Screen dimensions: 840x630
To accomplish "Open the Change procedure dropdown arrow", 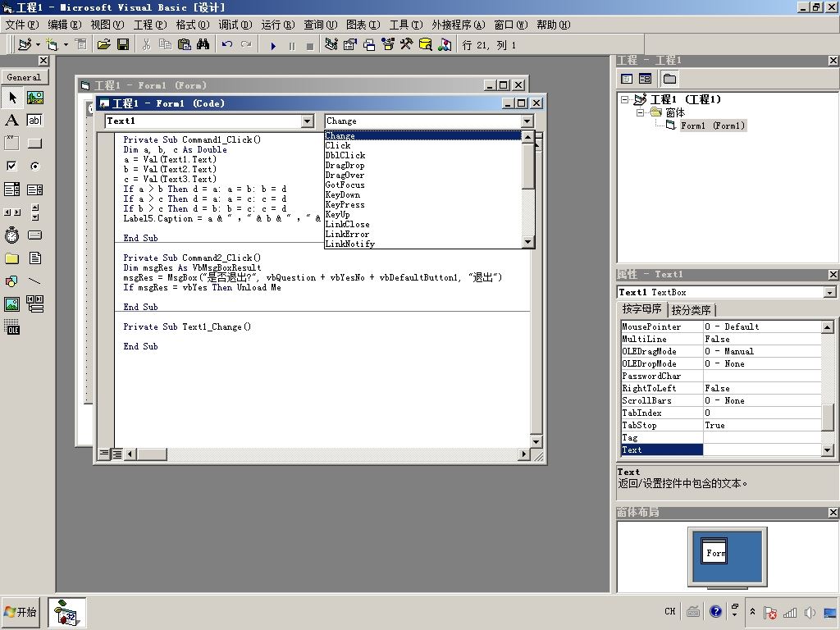I will (527, 121).
